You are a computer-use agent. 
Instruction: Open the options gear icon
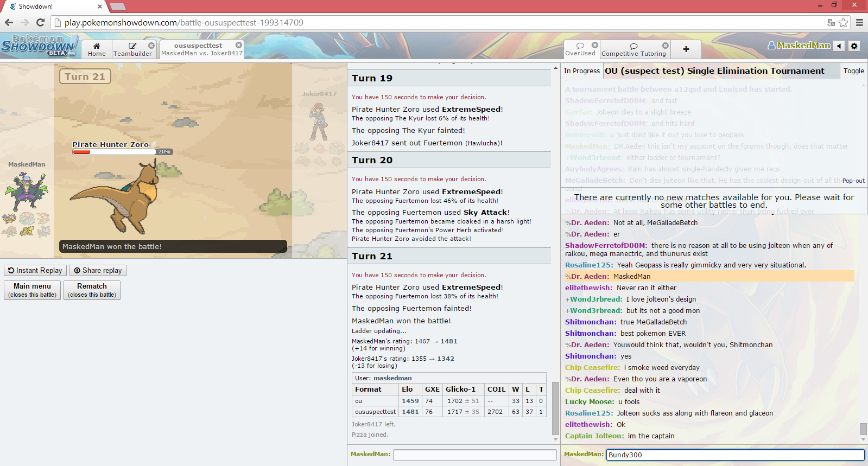point(854,46)
